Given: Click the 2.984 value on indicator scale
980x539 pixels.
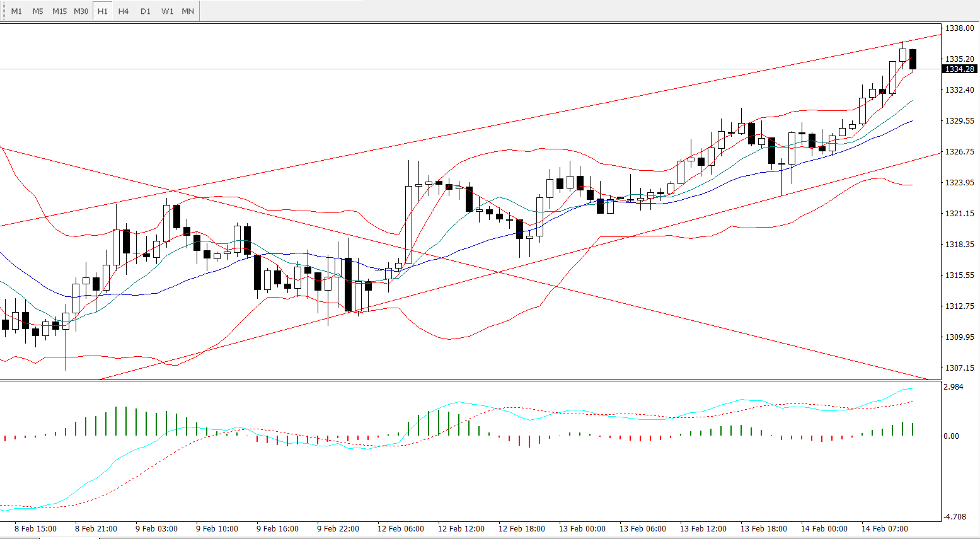Looking at the screenshot, I should 953,387.
